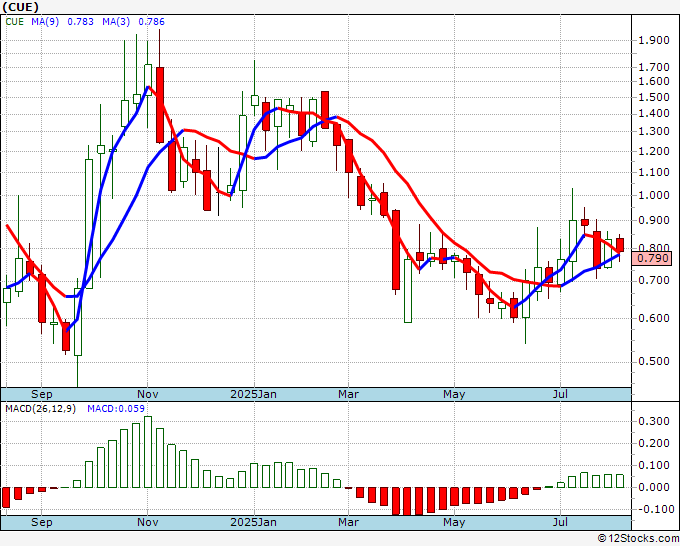Click the 1.700 price axis label

[654, 67]
